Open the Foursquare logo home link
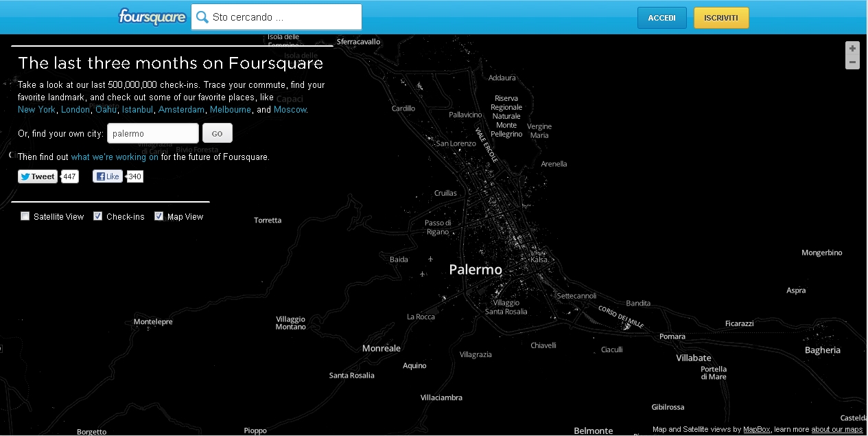The image size is (868, 436). pos(152,16)
